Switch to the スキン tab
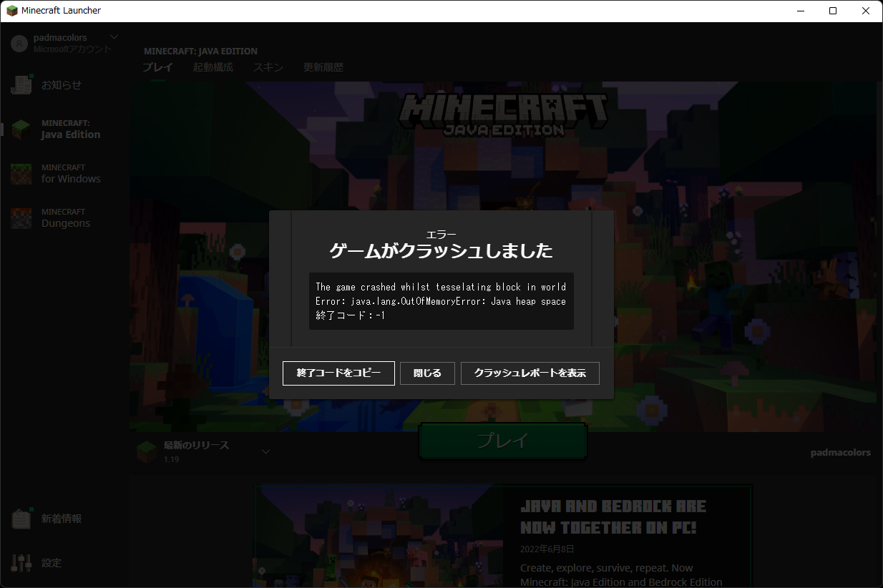 [x=268, y=67]
